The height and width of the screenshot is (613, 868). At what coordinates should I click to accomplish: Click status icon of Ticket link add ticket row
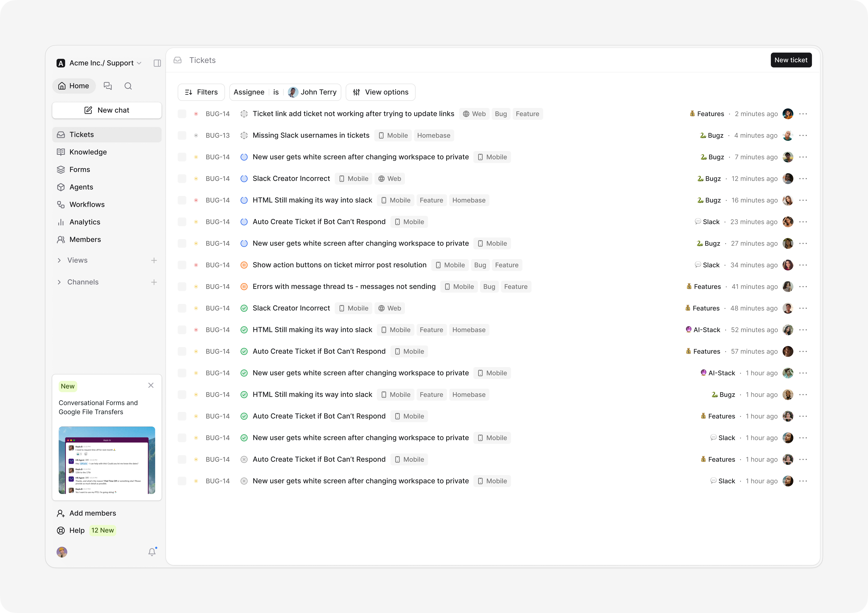tap(244, 114)
